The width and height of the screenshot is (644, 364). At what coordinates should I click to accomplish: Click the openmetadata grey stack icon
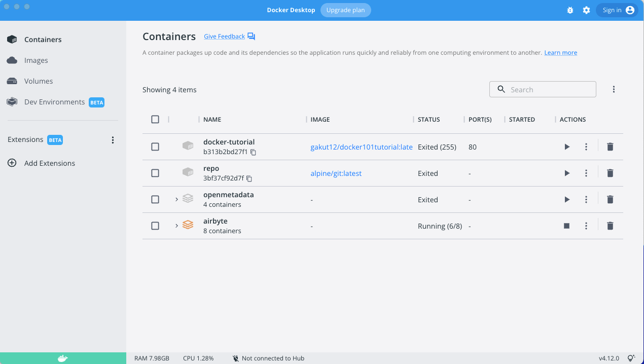coord(188,198)
